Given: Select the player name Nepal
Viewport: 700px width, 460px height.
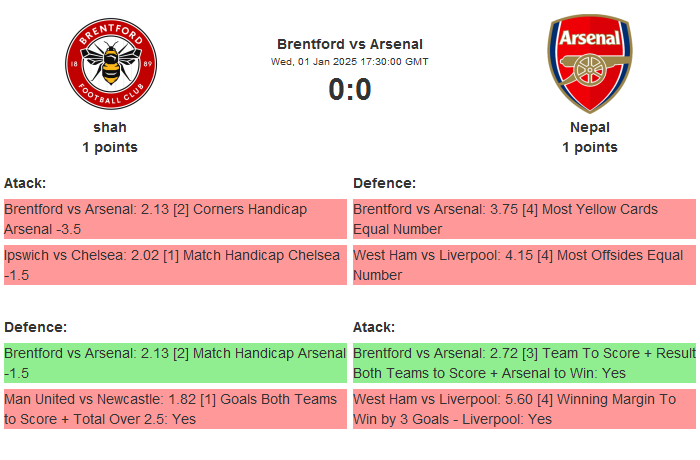Looking at the screenshot, I should (x=590, y=127).
